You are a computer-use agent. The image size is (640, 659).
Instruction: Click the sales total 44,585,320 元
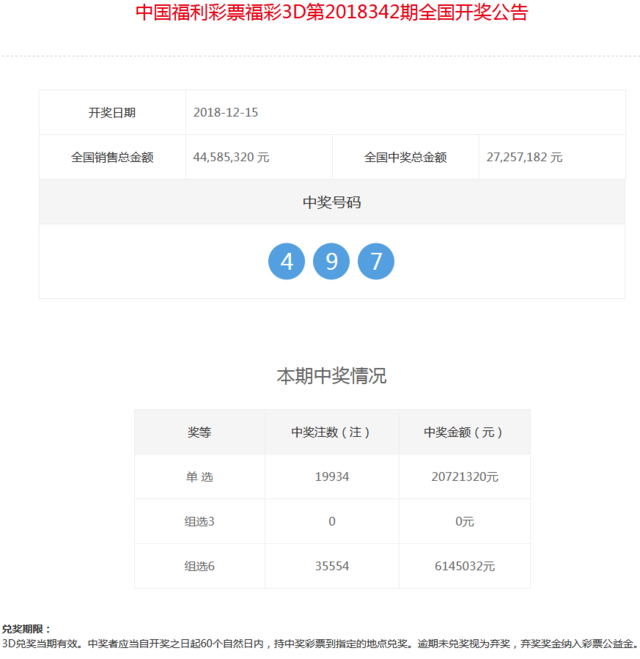click(231, 157)
